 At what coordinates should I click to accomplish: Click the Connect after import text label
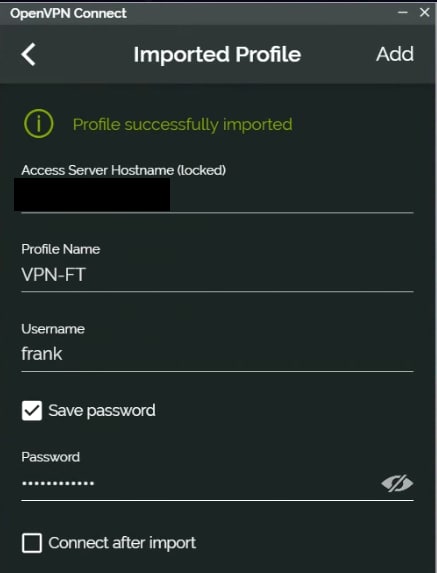click(122, 543)
